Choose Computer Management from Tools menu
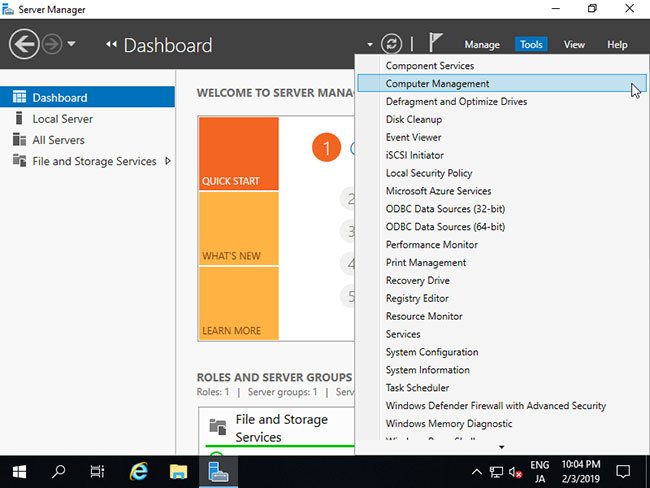 coord(502,83)
